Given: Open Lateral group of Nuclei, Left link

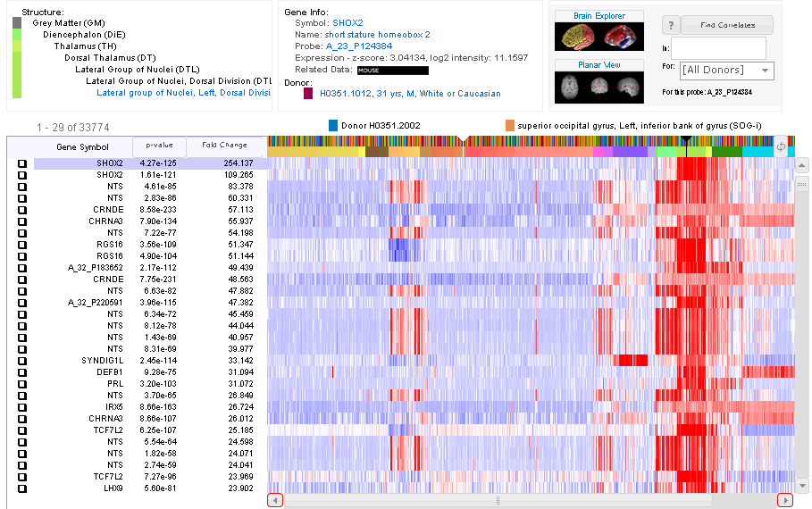Looking at the screenshot, I should coord(183,93).
